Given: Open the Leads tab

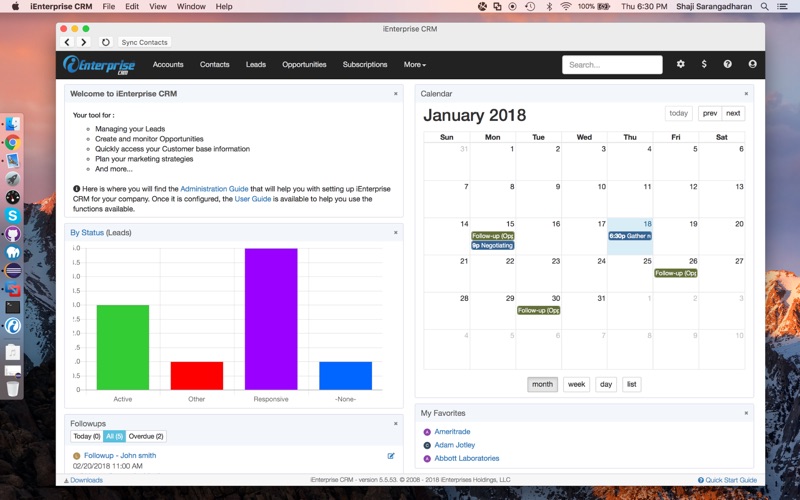Looking at the screenshot, I should [256, 65].
